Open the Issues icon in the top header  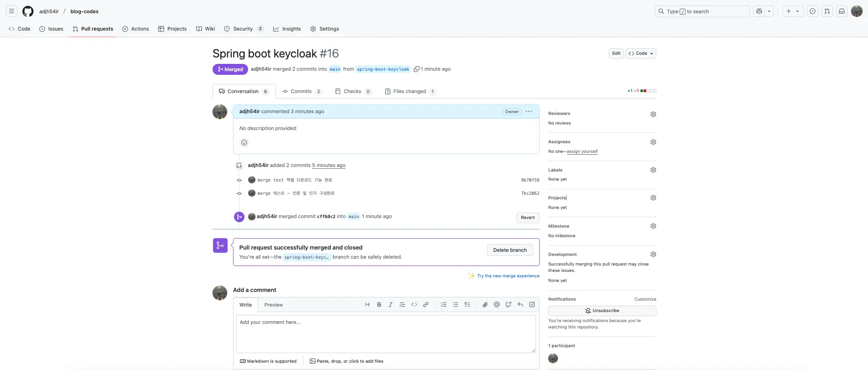point(812,11)
